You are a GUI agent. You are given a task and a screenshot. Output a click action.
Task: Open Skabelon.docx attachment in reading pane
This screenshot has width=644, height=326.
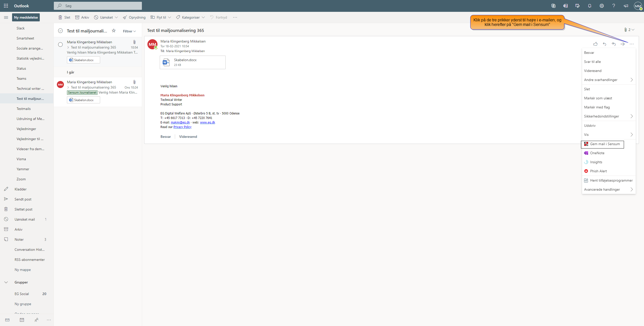pos(193,62)
